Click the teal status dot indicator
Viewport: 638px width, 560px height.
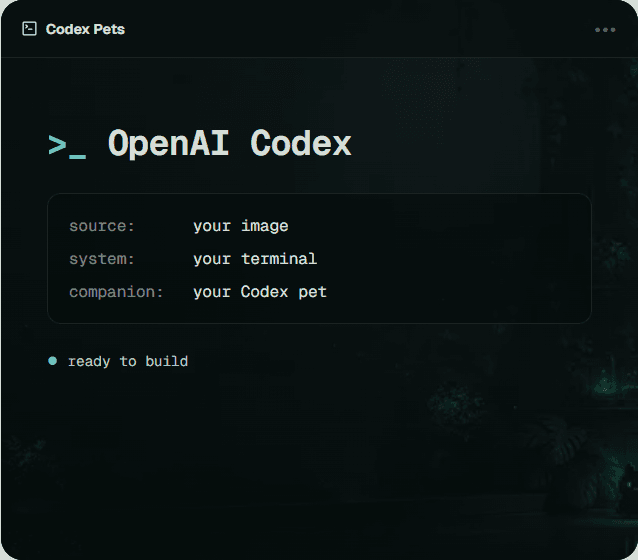(x=52, y=361)
